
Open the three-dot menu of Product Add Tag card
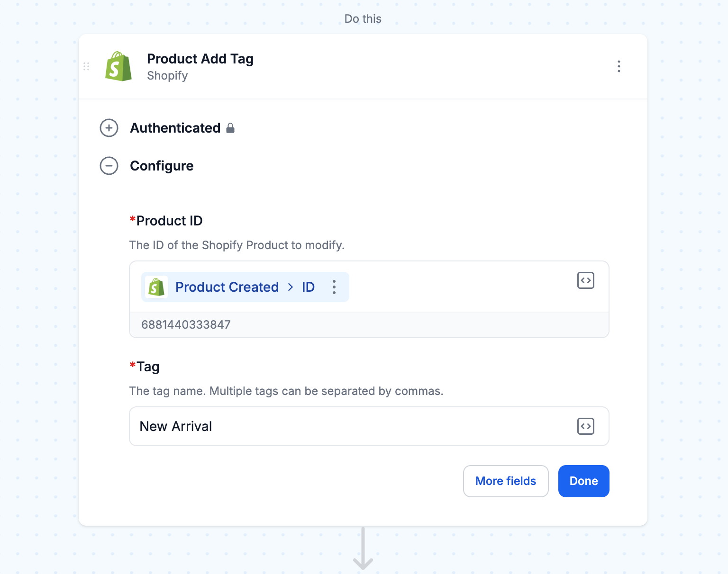(619, 66)
